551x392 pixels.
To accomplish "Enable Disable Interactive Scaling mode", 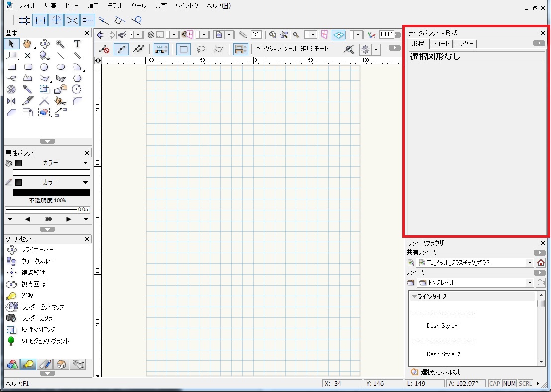I will coord(104,49).
